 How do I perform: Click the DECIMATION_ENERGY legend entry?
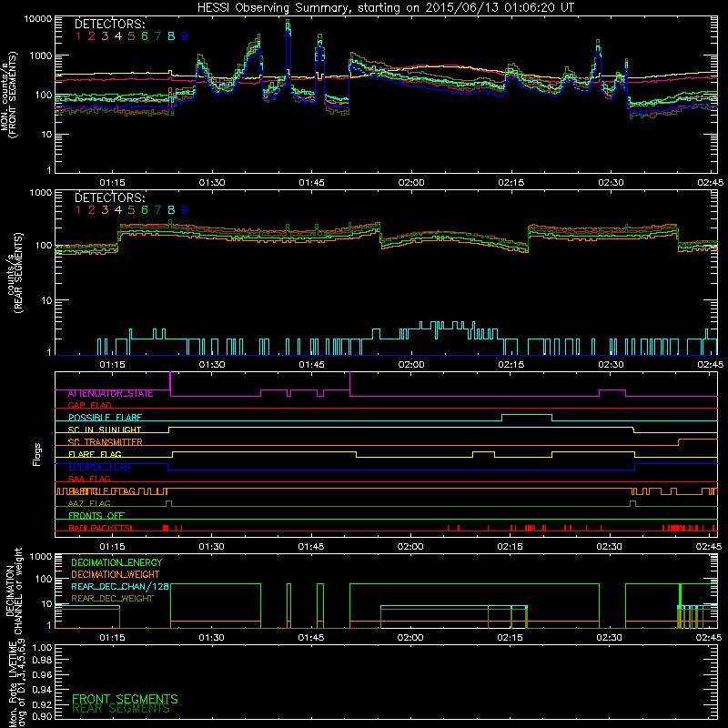116,562
